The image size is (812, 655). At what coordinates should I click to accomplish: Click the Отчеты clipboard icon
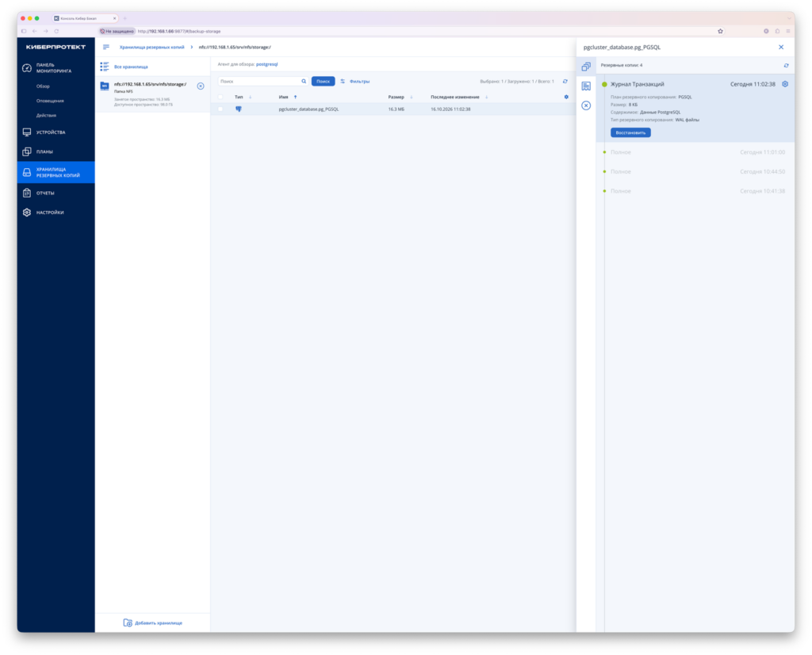pos(27,193)
